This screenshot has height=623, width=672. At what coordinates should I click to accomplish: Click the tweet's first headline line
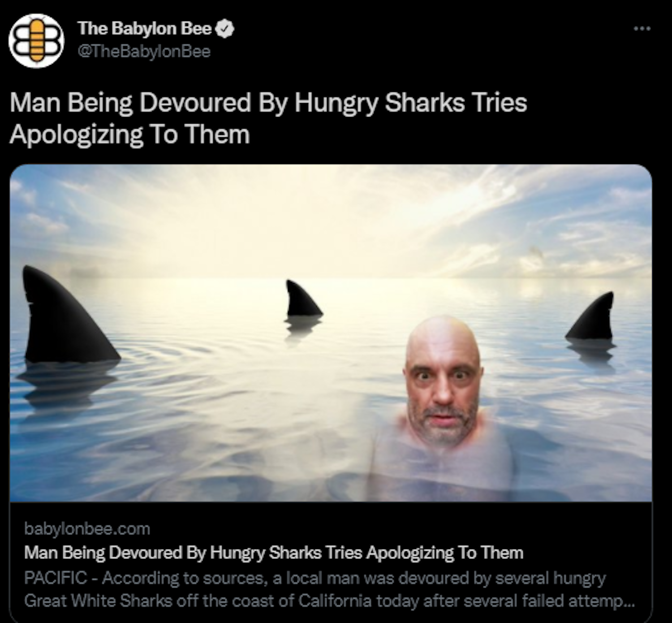coord(268,103)
